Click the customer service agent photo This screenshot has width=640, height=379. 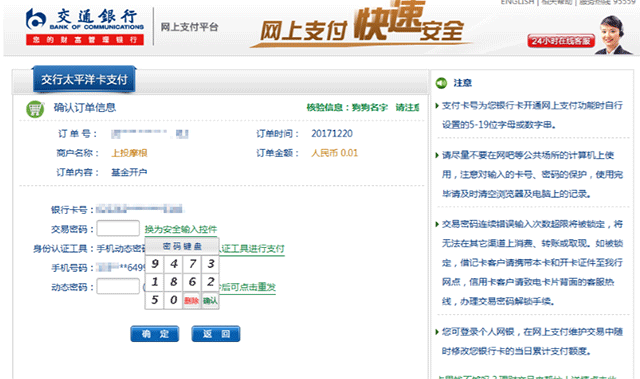(x=613, y=35)
